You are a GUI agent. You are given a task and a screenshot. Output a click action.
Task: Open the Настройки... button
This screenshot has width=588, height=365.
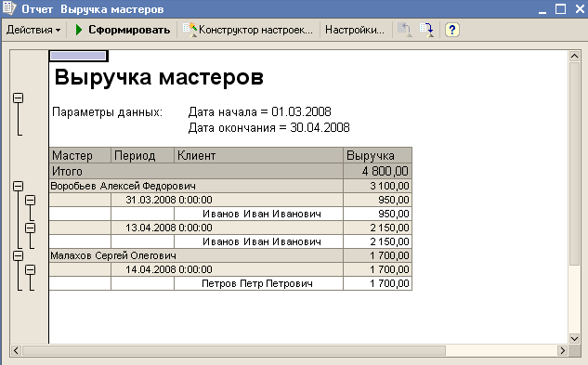tap(355, 30)
